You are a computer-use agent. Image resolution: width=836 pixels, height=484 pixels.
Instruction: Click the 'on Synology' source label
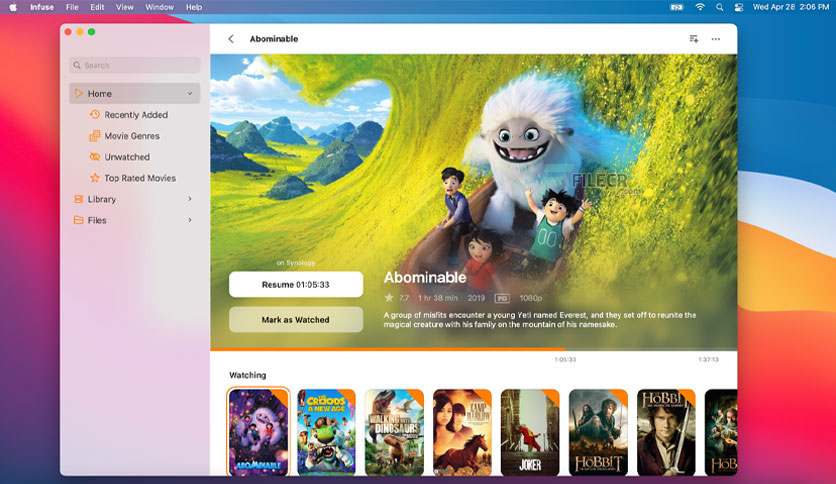(x=296, y=263)
